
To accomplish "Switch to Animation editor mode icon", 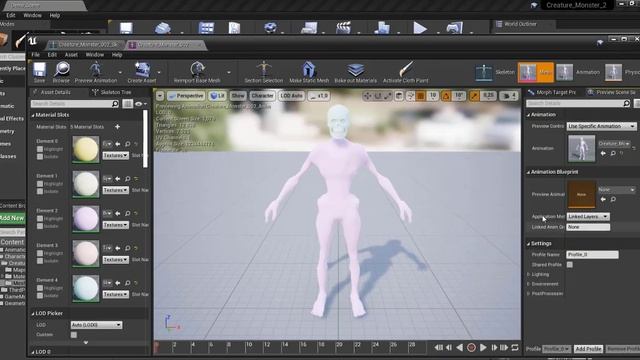I will pyautogui.click(x=564, y=73).
